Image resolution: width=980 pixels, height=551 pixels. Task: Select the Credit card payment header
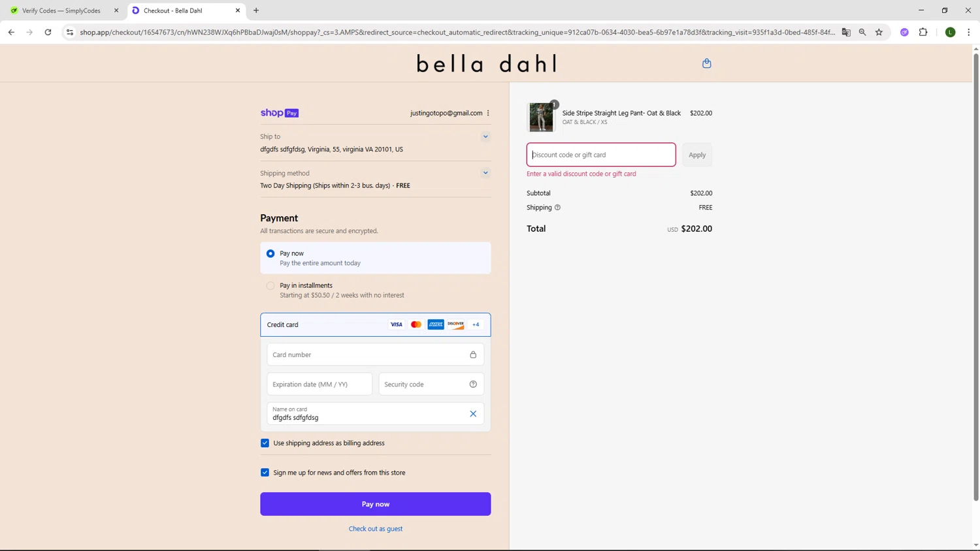pyautogui.click(x=376, y=324)
